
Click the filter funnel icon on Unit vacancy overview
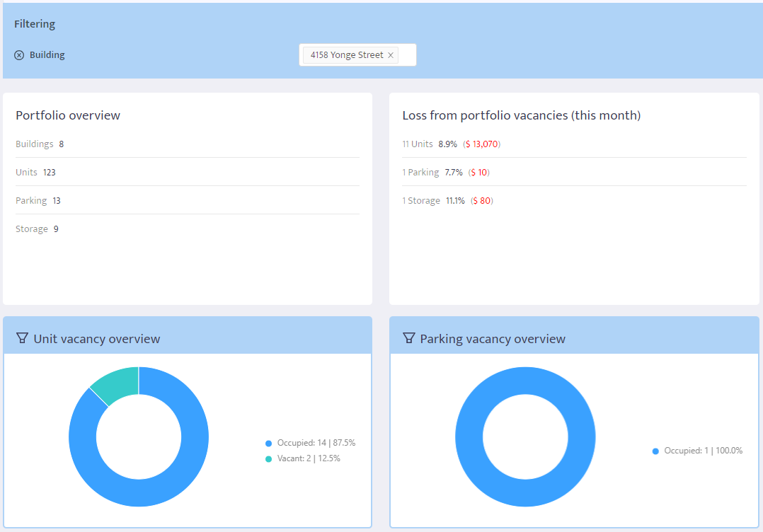pos(21,337)
